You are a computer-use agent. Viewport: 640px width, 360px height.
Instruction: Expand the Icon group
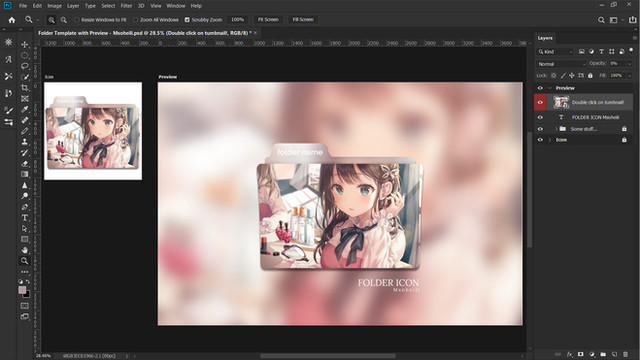click(x=550, y=140)
